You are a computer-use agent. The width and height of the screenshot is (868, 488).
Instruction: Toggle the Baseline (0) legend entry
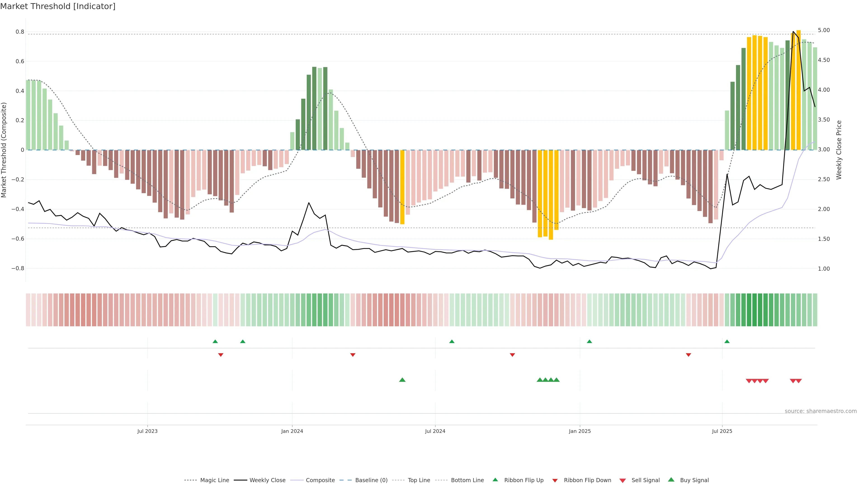click(x=371, y=480)
